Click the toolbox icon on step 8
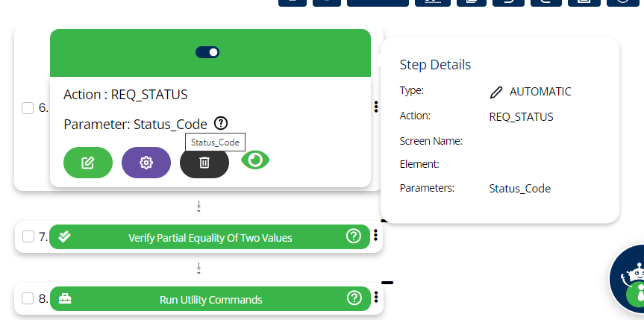 tap(65, 299)
